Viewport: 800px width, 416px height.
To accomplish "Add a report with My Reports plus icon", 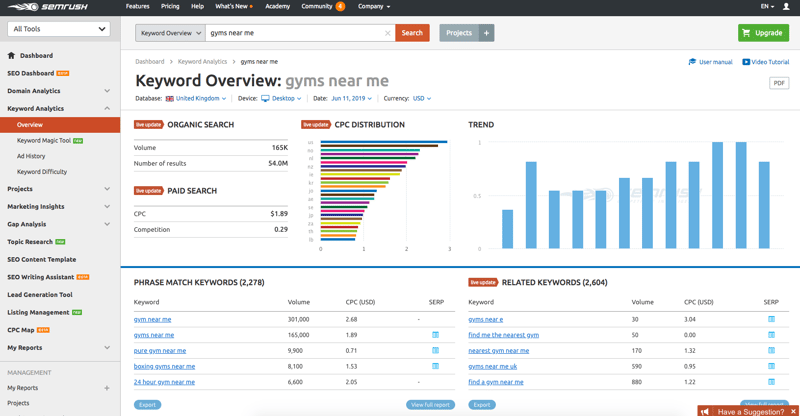I will 107,388.
